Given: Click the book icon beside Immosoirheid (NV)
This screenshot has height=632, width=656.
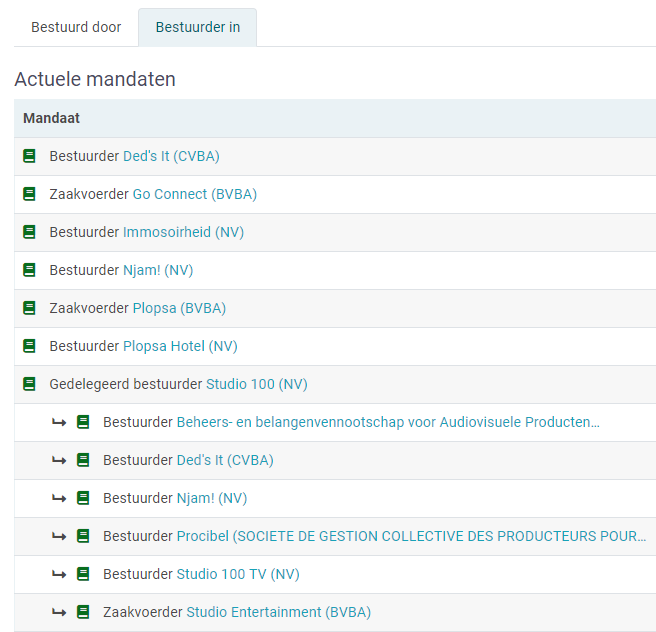Looking at the screenshot, I should [x=29, y=232].
